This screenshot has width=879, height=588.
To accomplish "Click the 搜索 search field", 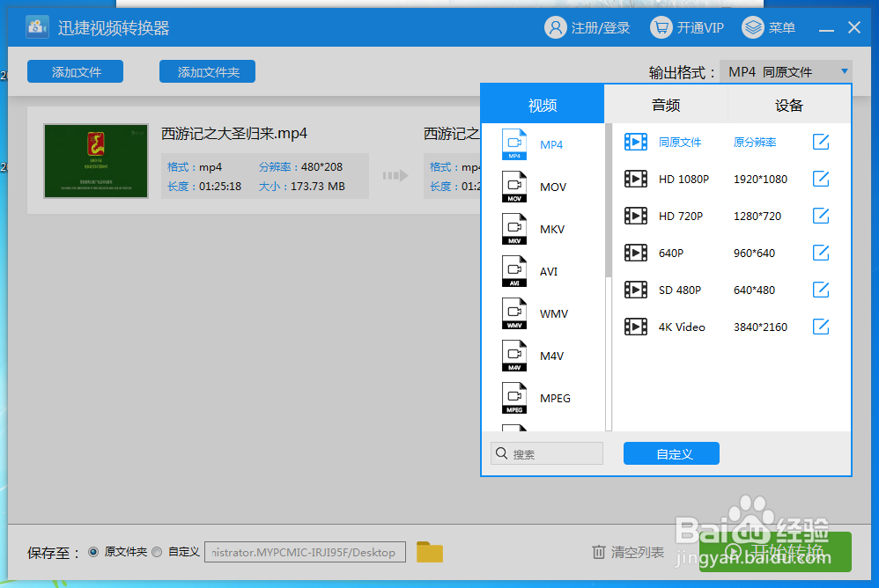I will tap(546, 452).
